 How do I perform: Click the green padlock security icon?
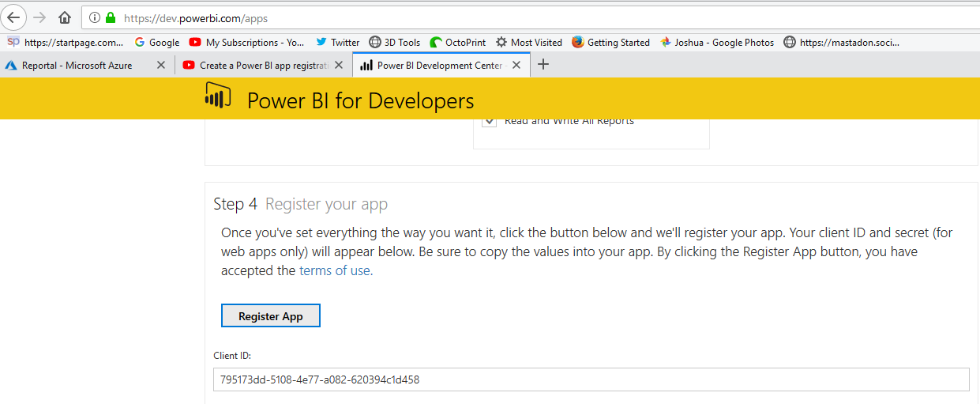111,17
